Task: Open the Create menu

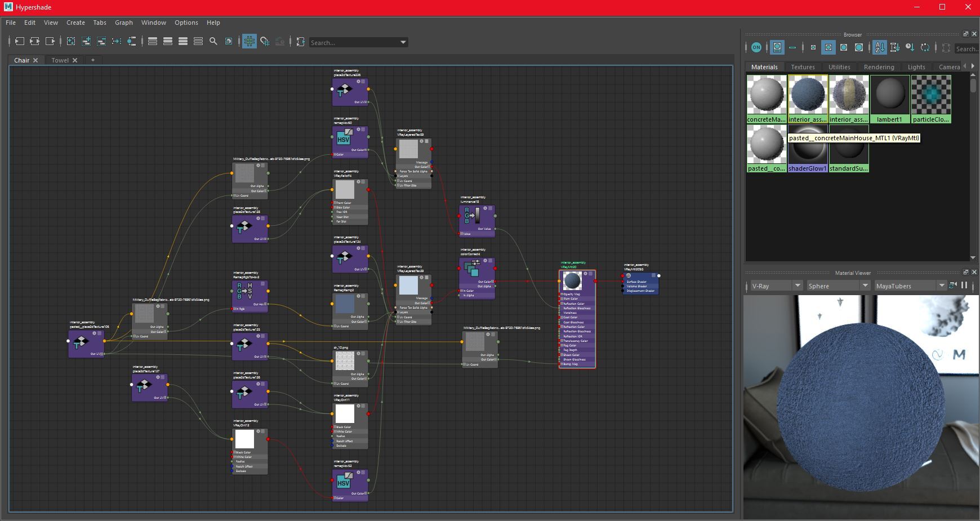Action: pyautogui.click(x=75, y=23)
